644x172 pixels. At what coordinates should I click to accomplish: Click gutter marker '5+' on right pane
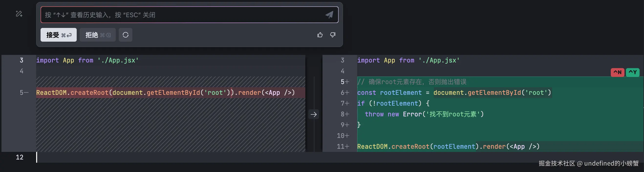(x=345, y=82)
